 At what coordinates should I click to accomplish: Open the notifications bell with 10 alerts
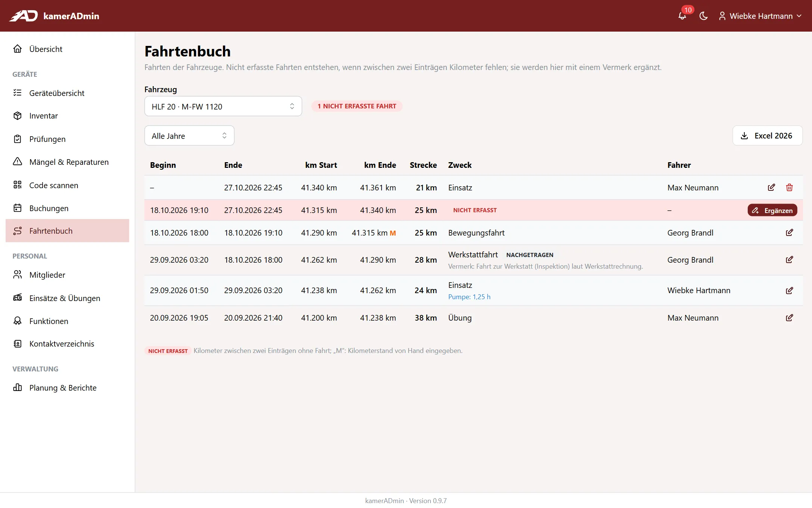click(x=682, y=16)
